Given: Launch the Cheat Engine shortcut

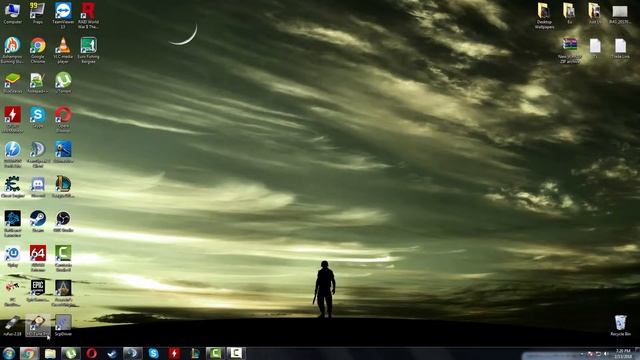Looking at the screenshot, I should [x=12, y=187].
